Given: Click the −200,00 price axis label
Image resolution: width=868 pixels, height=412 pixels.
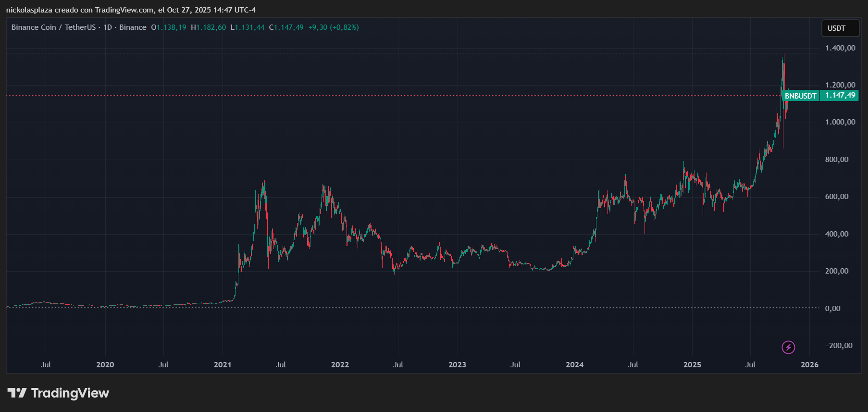Looking at the screenshot, I should click(839, 346).
